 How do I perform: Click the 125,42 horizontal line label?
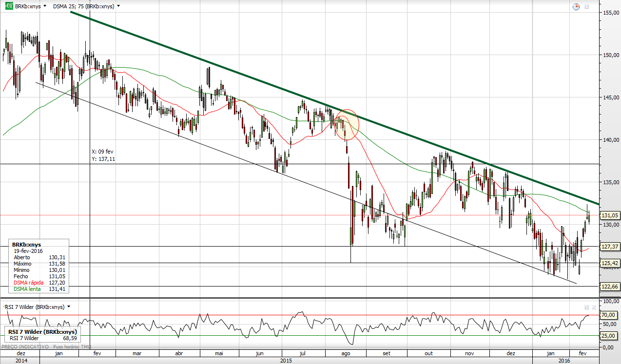point(610,263)
